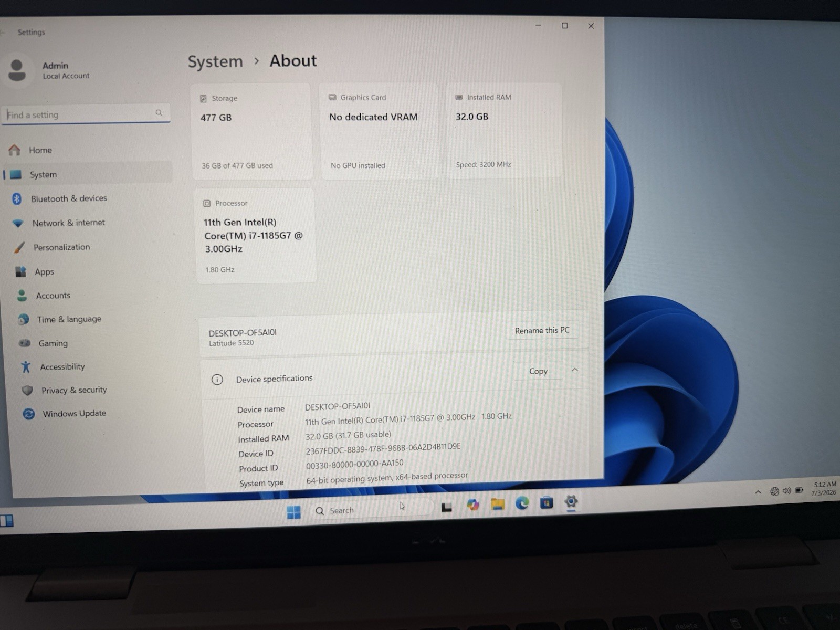Click the Settings gear taskbar icon
The height and width of the screenshot is (630, 840).
point(571,501)
